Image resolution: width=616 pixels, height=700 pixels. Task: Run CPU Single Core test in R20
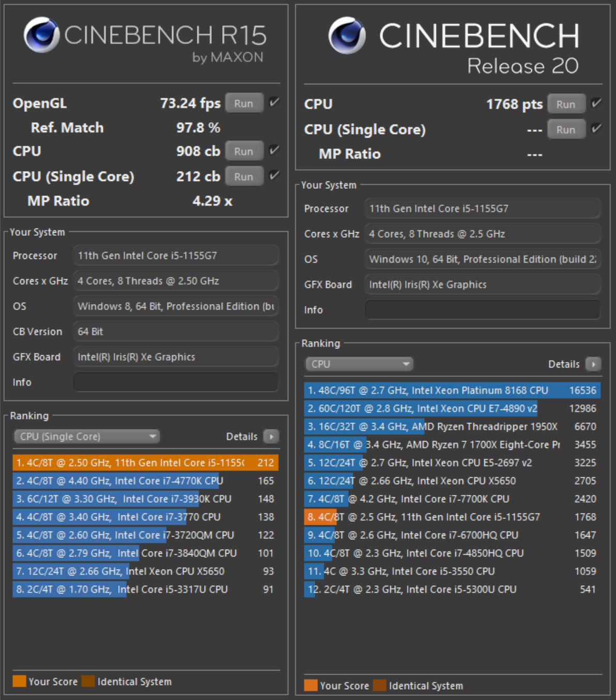pos(566,129)
